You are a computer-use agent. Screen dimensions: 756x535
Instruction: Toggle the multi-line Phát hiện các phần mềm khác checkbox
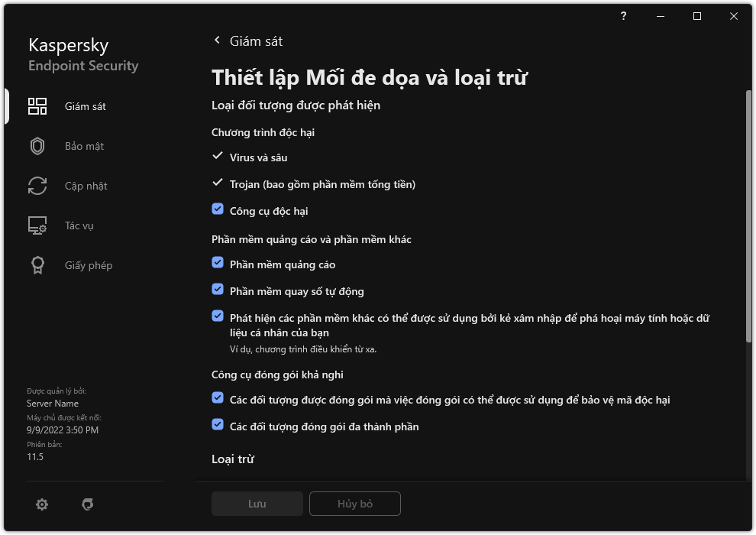[x=218, y=316]
